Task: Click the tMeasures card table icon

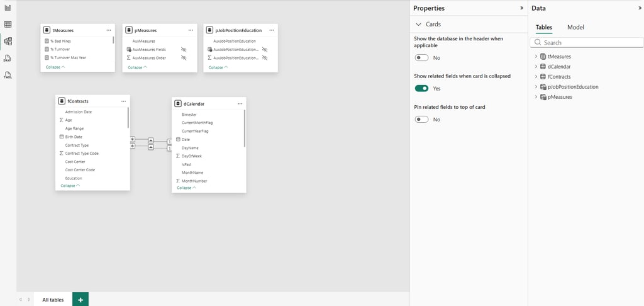Action: coord(47,30)
